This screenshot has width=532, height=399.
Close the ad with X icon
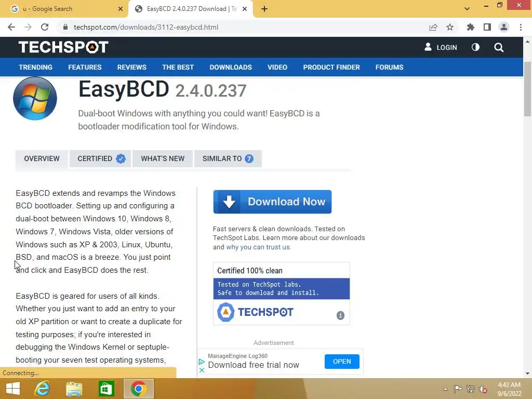pos(202,370)
